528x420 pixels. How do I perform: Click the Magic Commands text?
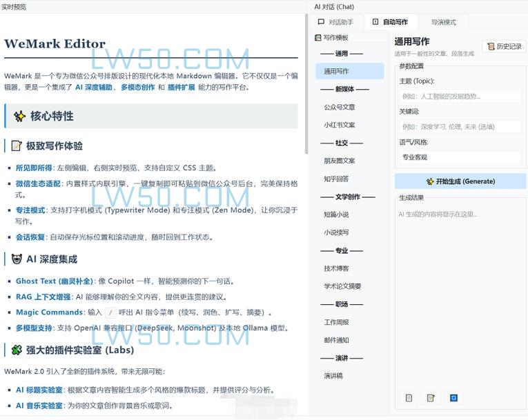[49, 312]
